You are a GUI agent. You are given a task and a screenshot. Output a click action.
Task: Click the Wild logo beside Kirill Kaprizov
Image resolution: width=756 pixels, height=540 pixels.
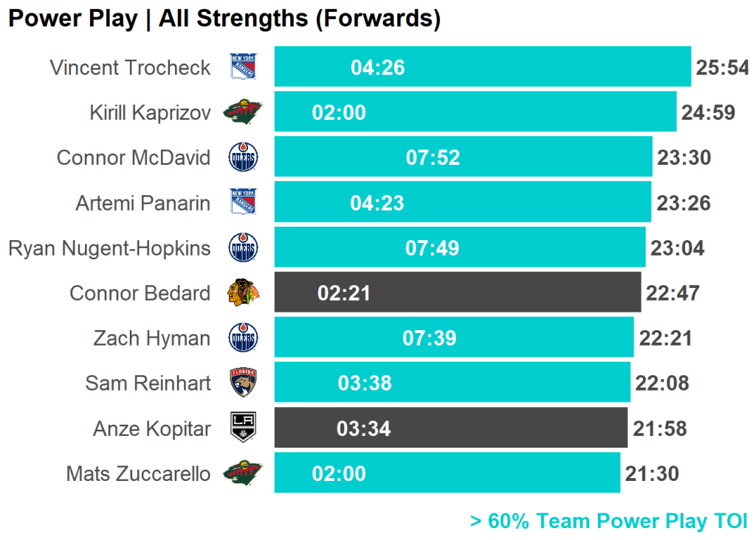(x=243, y=112)
